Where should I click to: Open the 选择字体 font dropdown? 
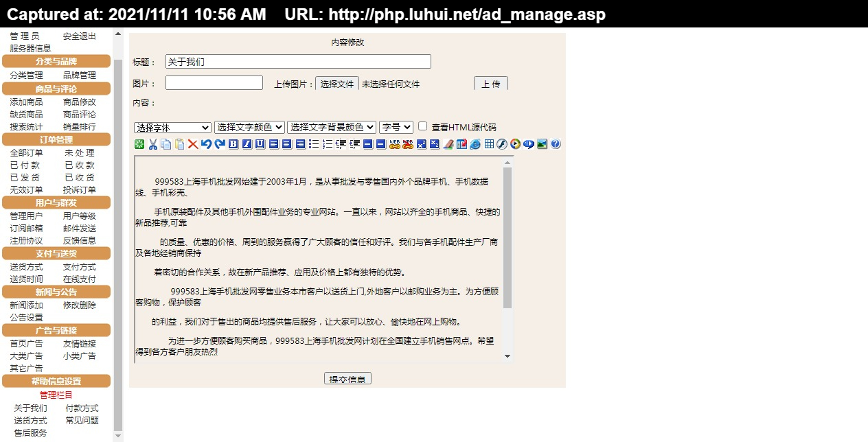coord(173,128)
